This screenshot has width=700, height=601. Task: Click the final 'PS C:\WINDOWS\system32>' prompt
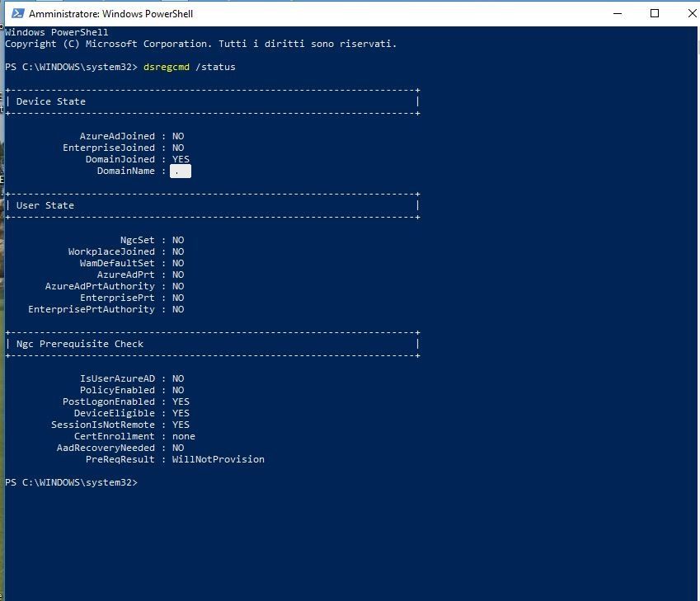coord(72,482)
